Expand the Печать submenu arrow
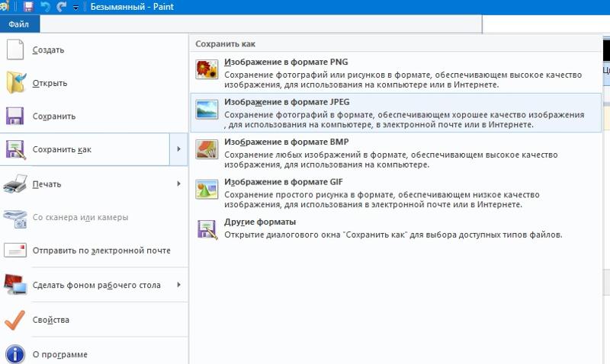This screenshot has height=364, width=610. [x=178, y=184]
